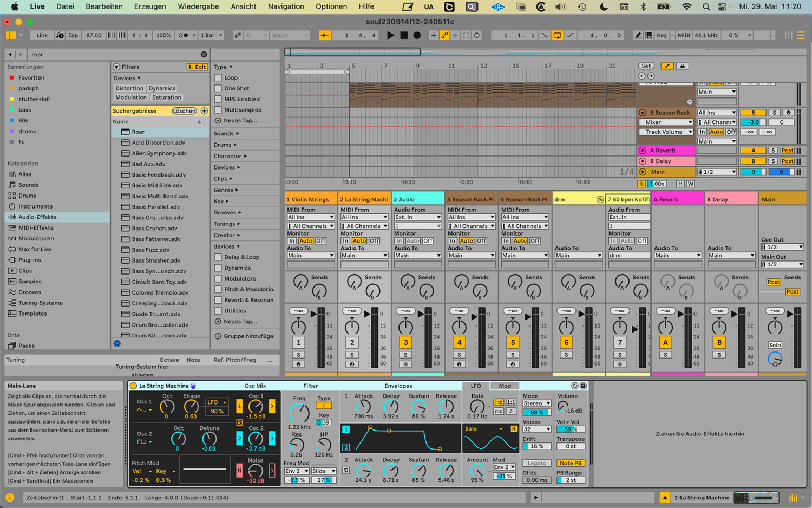Enable the Loop filter checkbox
Image resolution: width=812 pixels, height=508 pixels.
[218, 77]
